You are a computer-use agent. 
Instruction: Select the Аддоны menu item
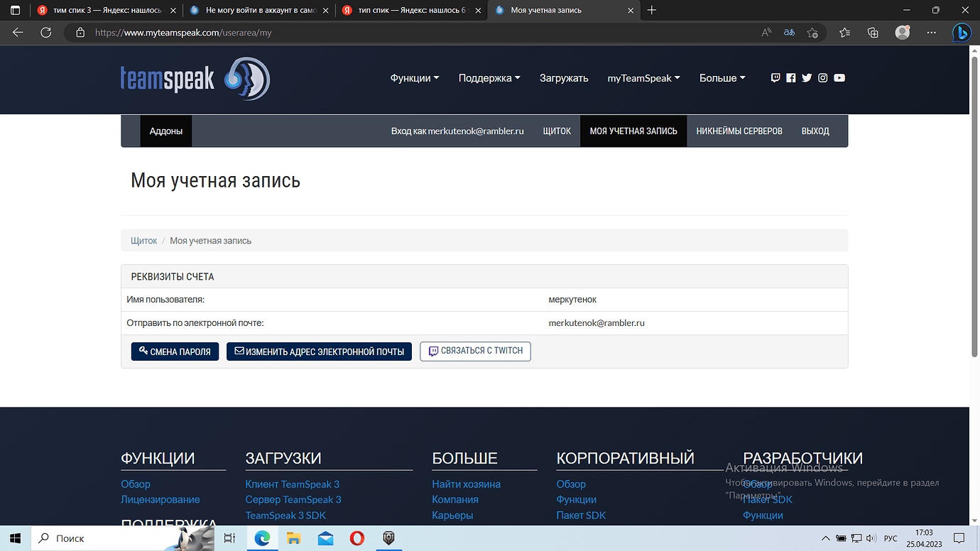(166, 131)
